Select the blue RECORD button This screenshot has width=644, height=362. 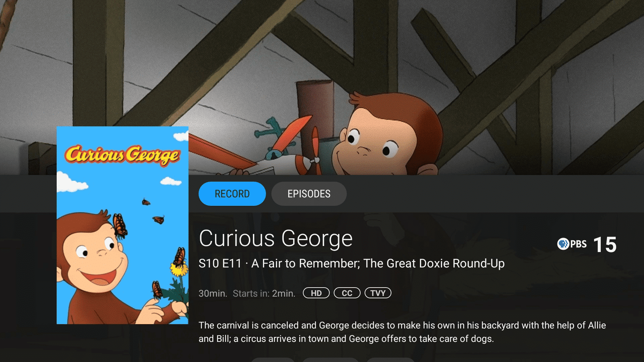coord(232,194)
